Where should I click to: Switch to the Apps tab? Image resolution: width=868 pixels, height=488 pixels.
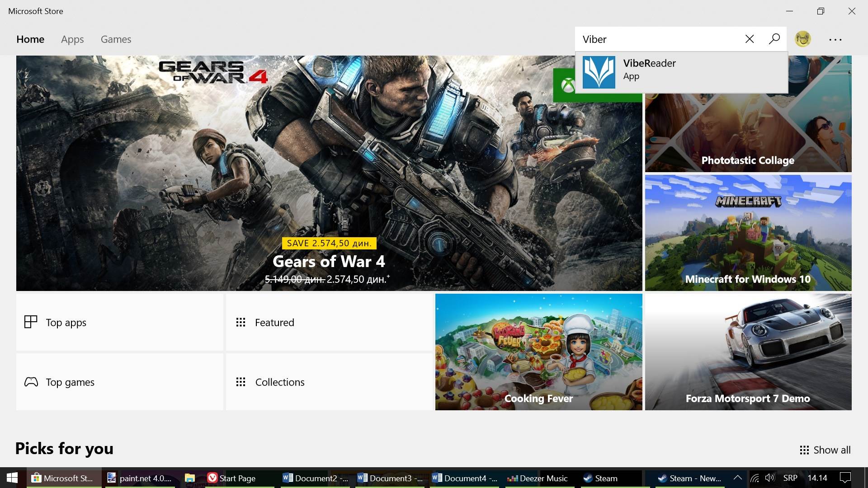click(72, 39)
